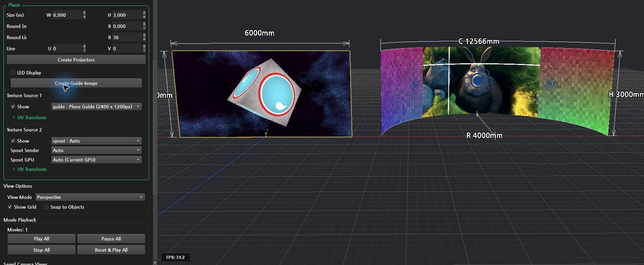644x265 pixels.
Task: Enable Snap to Objects checkbox
Action: click(46, 207)
